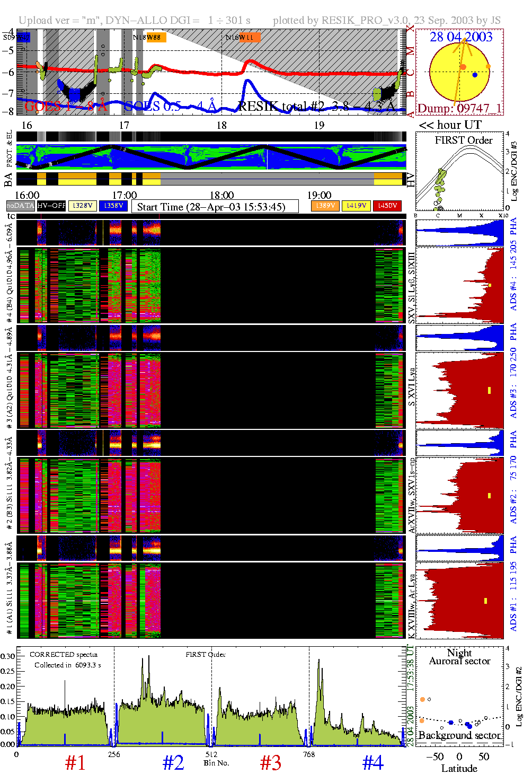Image resolution: width=532 pixels, height=783 pixels.
Task: Select the 1358V blue legend swatch
Action: (113, 206)
